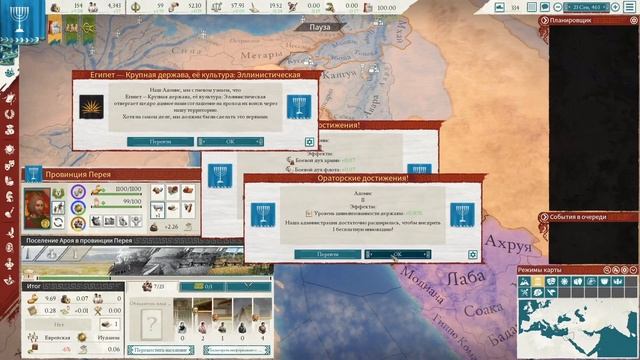Click Перейти in the Египет message popup

[x=160, y=141]
